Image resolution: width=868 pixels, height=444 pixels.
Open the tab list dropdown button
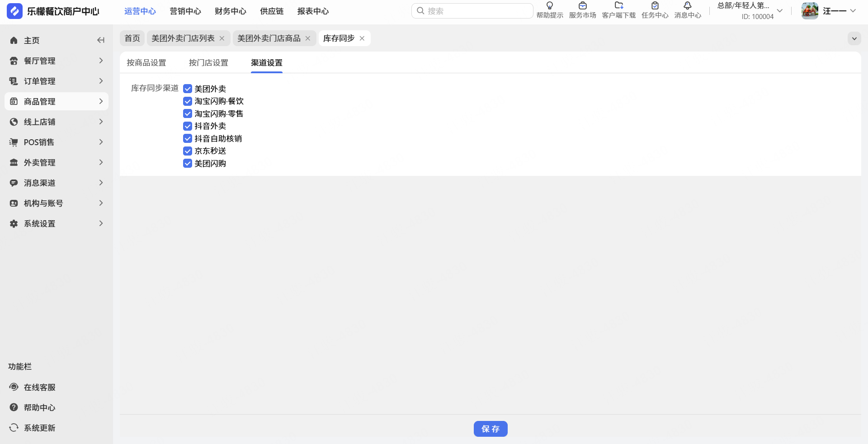coord(854,38)
